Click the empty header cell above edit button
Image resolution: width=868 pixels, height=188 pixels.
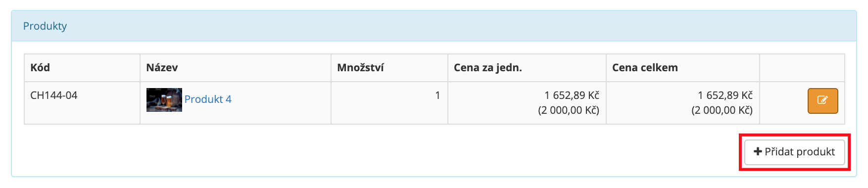[x=802, y=68]
